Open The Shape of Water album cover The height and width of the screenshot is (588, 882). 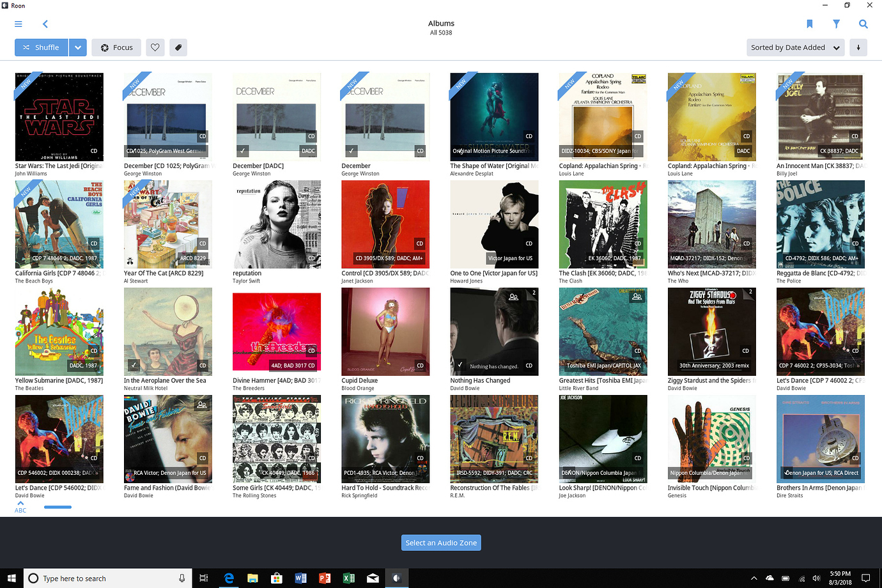point(494,117)
